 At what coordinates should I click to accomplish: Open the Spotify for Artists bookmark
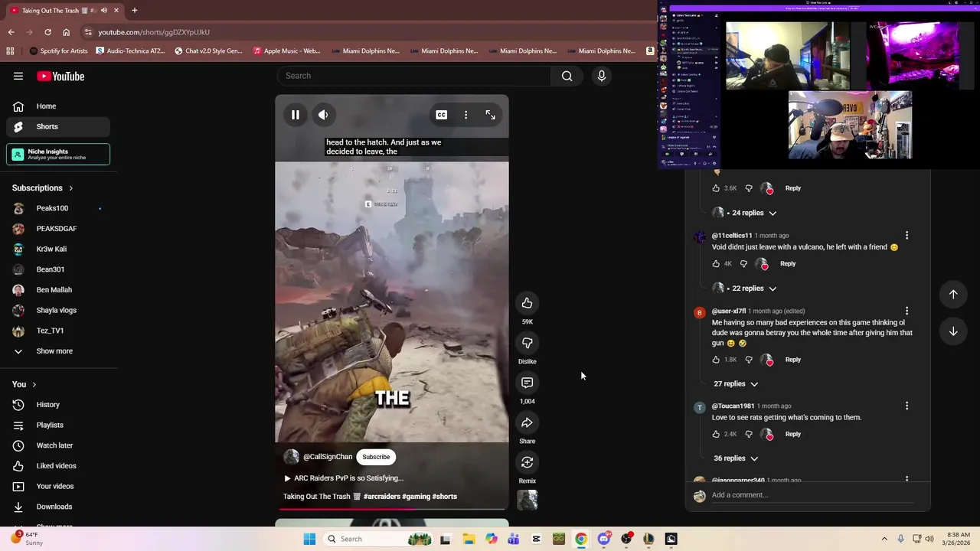(x=58, y=51)
